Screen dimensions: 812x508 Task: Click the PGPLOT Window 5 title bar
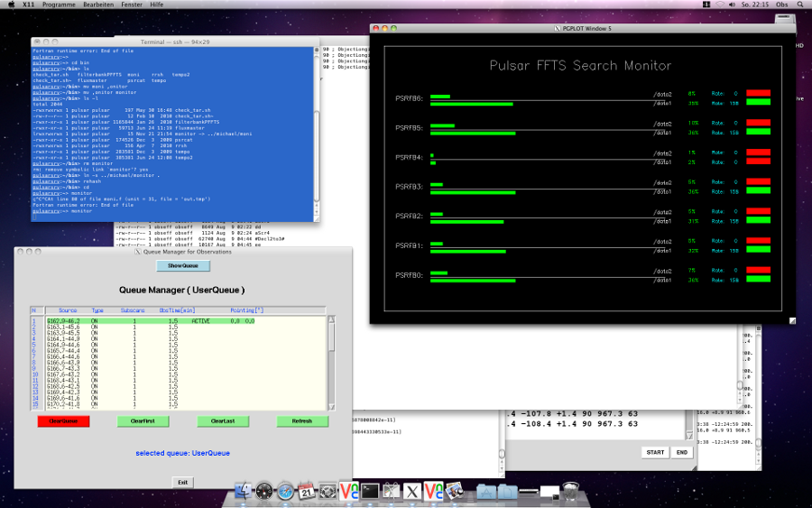click(x=583, y=29)
